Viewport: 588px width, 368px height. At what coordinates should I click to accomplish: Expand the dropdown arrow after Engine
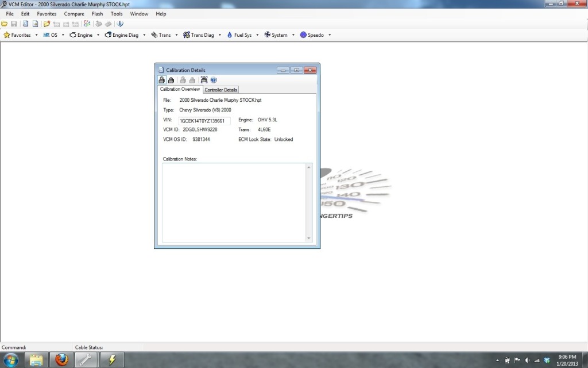coord(98,35)
